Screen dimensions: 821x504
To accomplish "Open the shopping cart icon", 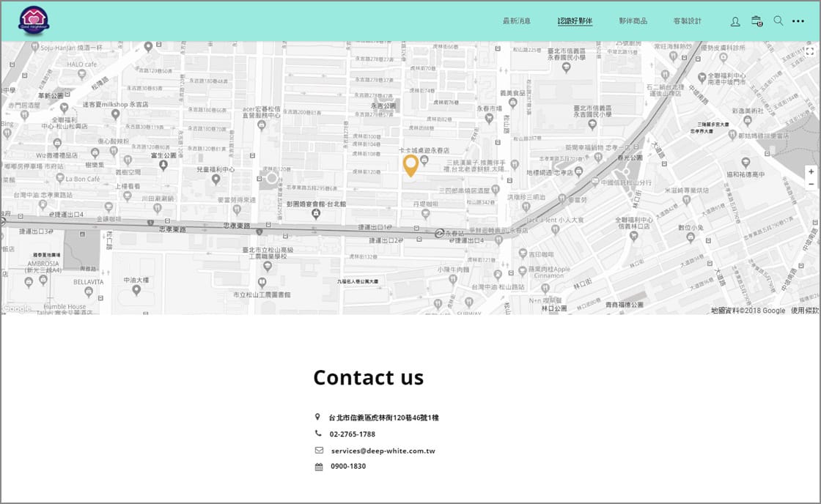I will [756, 21].
